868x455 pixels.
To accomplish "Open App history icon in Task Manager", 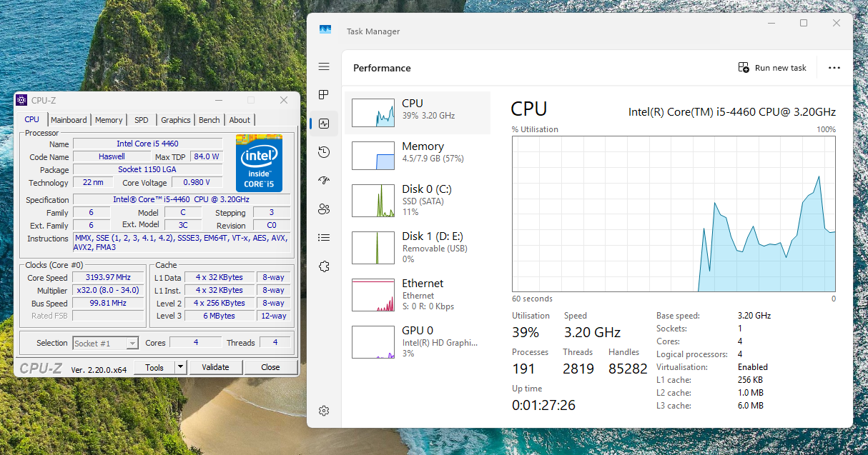I will click(x=324, y=152).
